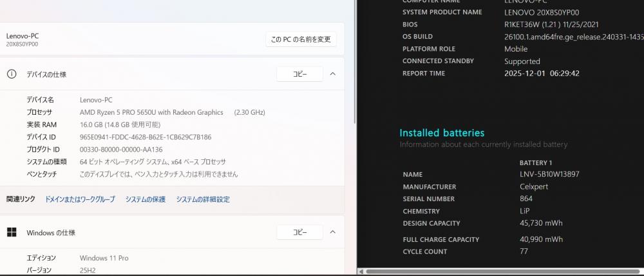This screenshot has width=644, height=276.
Task: Collapse the デバイスの仕様 section chevron
Action: coord(333,74)
